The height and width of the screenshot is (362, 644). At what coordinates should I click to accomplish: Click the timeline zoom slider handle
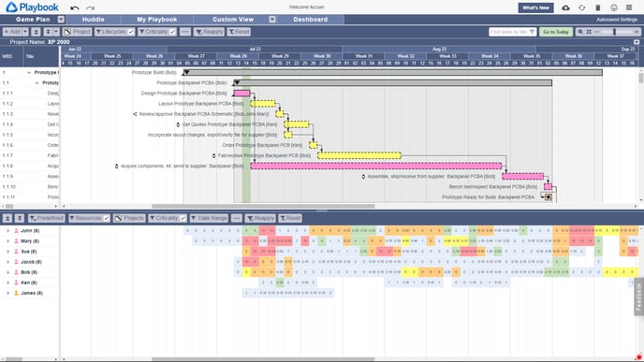(614, 32)
